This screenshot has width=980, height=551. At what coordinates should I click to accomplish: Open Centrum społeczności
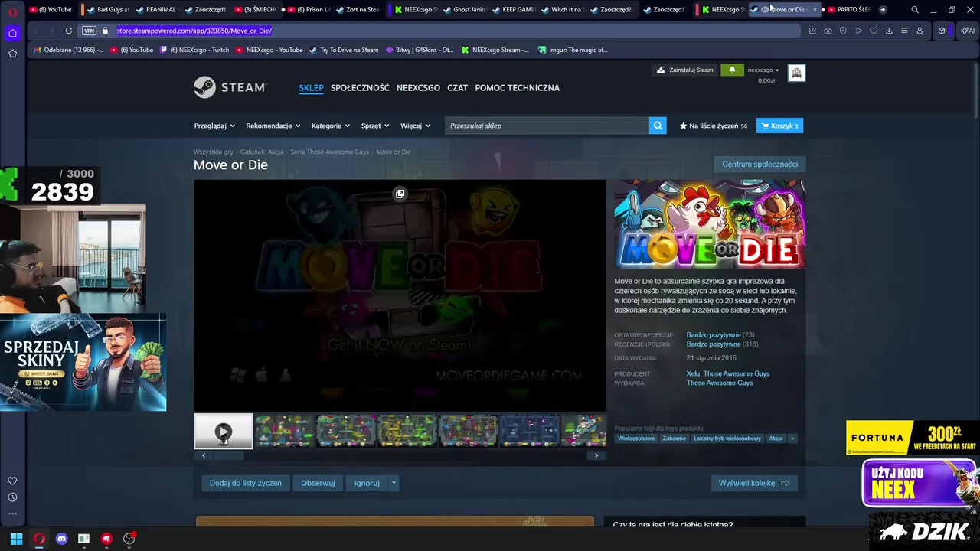coord(759,164)
